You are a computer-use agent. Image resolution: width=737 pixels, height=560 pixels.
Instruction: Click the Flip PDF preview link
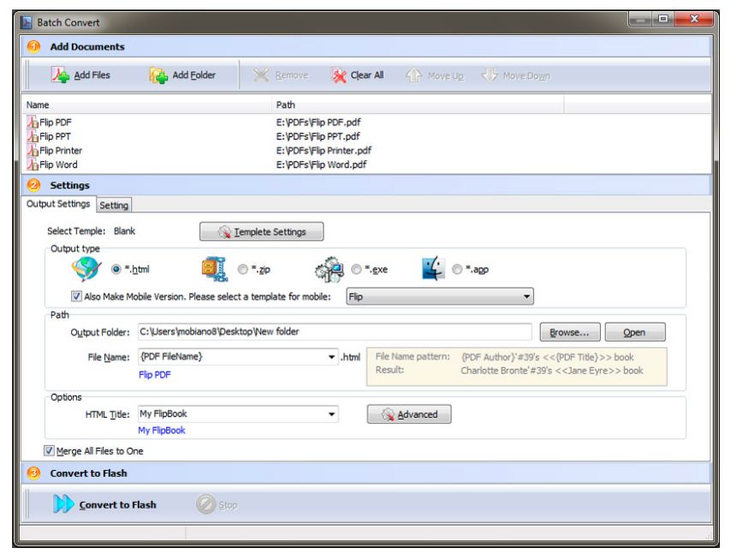coord(155,375)
